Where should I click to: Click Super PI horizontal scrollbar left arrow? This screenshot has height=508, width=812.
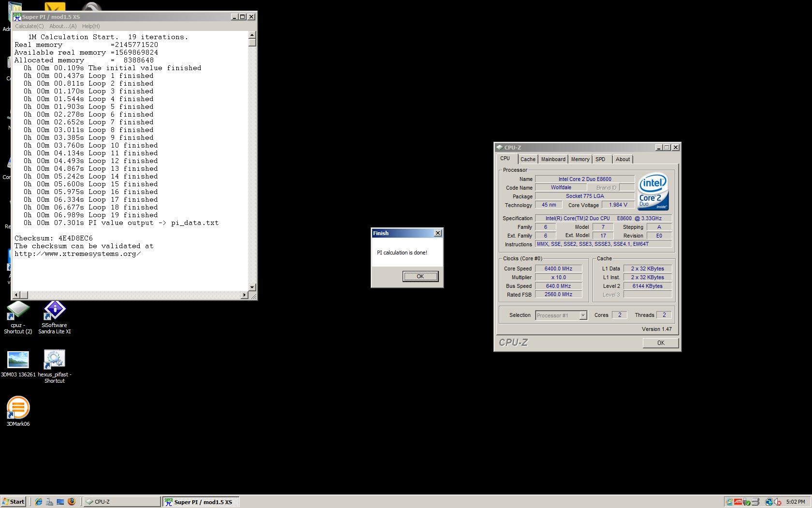[16, 295]
